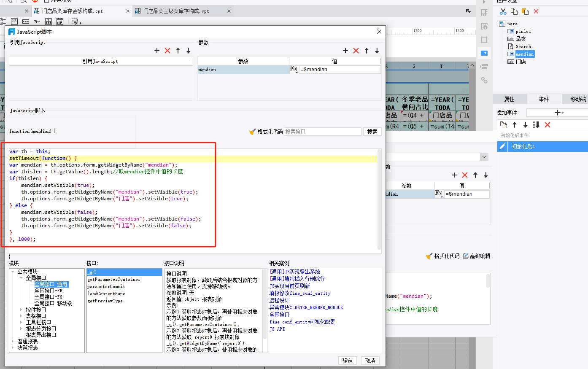The height and width of the screenshot is (369, 588).
Task: Move event up in the event list toolbar
Action: (515, 125)
